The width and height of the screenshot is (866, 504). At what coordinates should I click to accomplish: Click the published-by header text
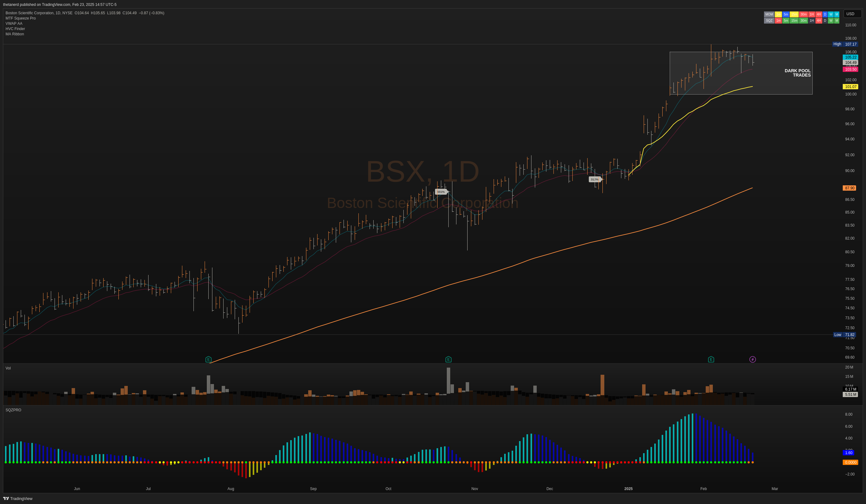click(x=60, y=4)
